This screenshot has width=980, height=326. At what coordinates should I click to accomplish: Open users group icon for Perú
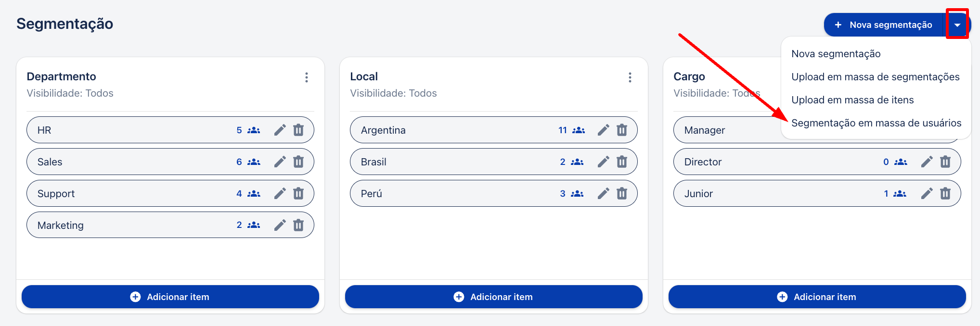tap(577, 193)
